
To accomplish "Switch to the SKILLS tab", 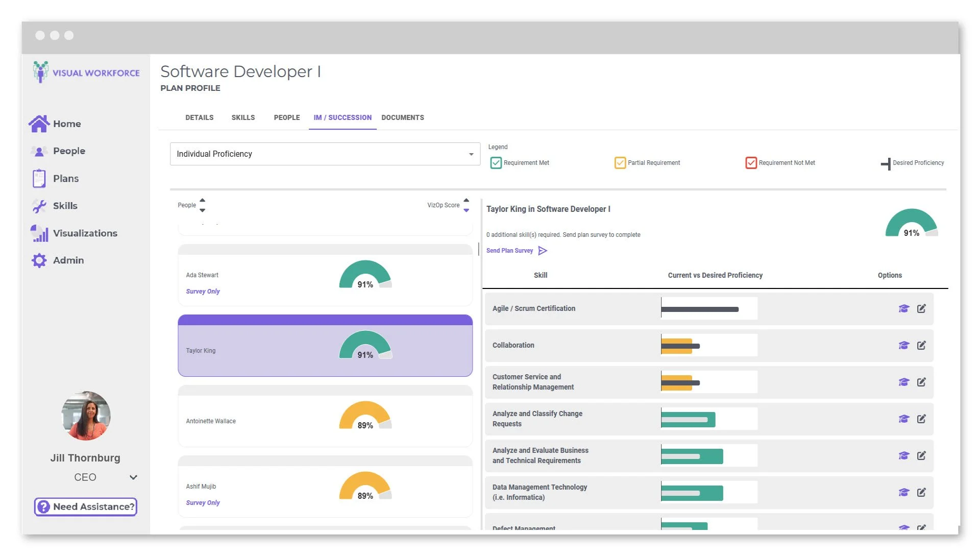I will coord(243,117).
